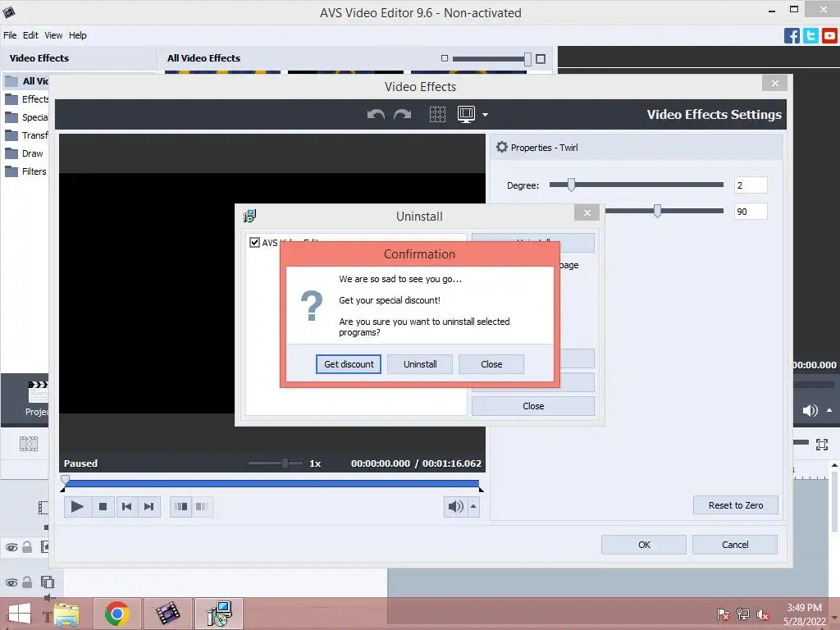Viewport: 840px width, 630px height.
Task: Open Google Chrome from the taskbar
Action: [x=116, y=614]
